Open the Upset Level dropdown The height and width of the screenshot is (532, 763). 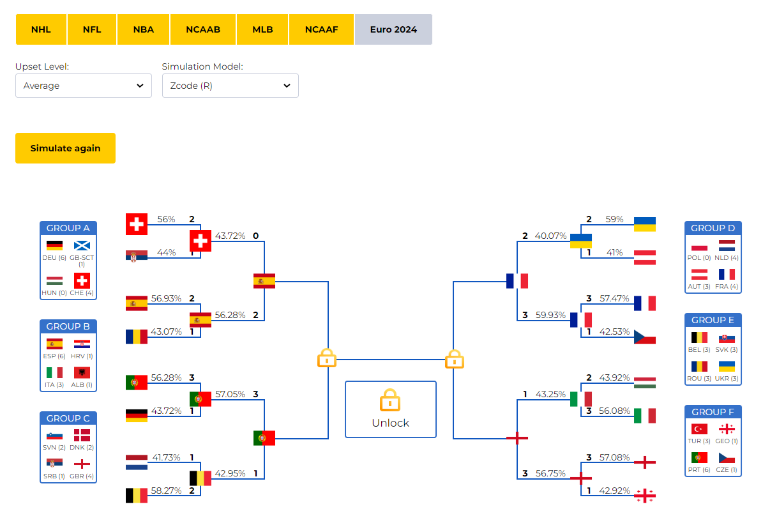coord(84,86)
